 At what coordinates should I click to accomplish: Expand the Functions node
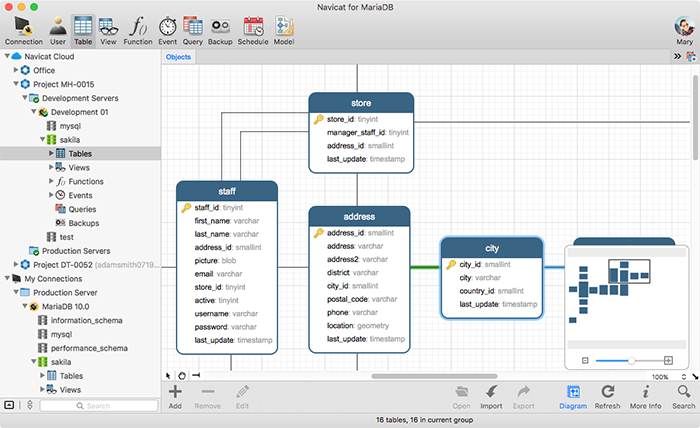tap(51, 181)
